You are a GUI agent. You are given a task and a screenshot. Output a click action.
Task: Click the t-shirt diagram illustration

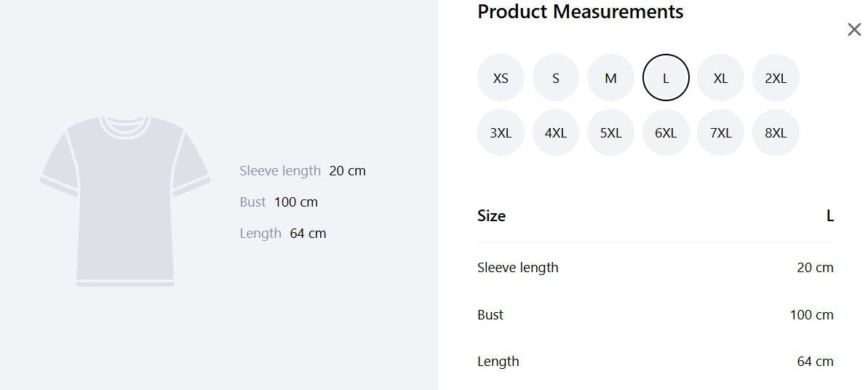[x=125, y=201]
